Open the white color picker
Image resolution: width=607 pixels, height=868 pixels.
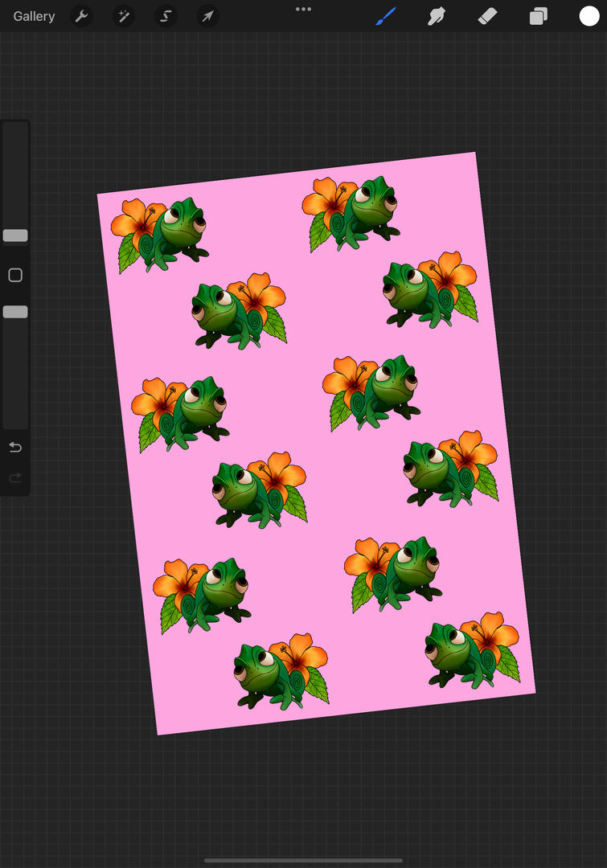click(589, 17)
